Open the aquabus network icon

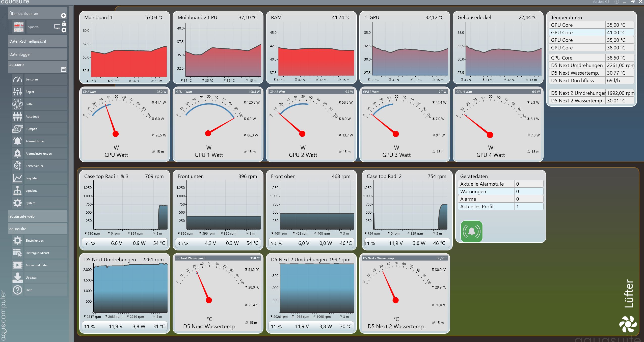tap(17, 191)
